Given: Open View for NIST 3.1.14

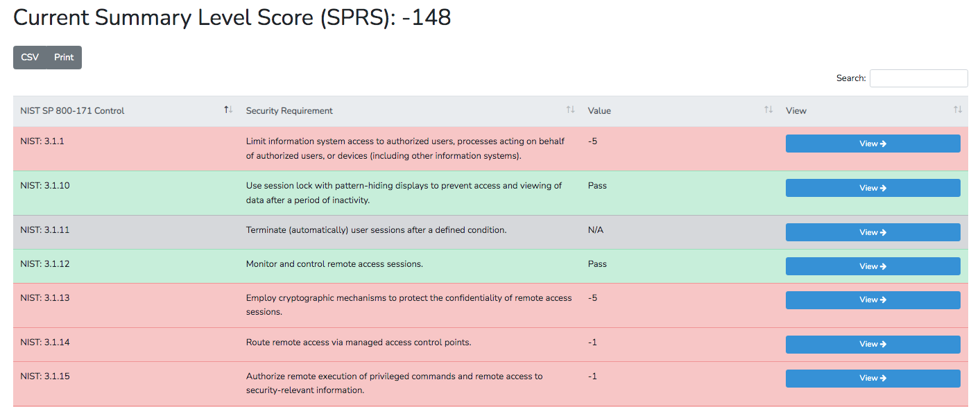Looking at the screenshot, I should (x=872, y=344).
